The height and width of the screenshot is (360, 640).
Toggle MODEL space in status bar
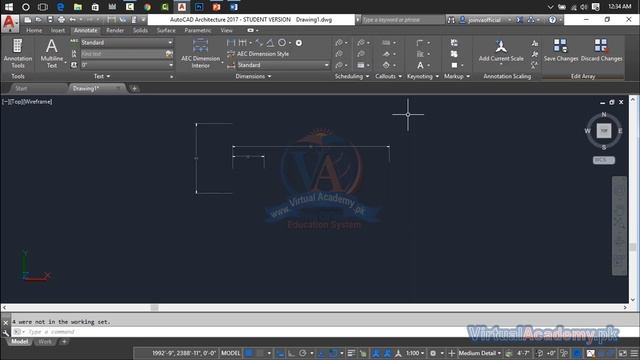pyautogui.click(x=230, y=353)
